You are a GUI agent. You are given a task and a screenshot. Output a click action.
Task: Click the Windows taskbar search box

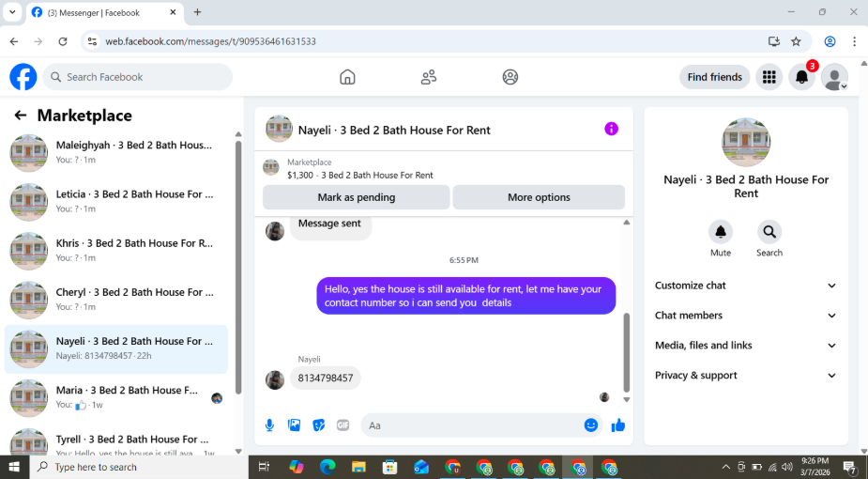coord(137,467)
